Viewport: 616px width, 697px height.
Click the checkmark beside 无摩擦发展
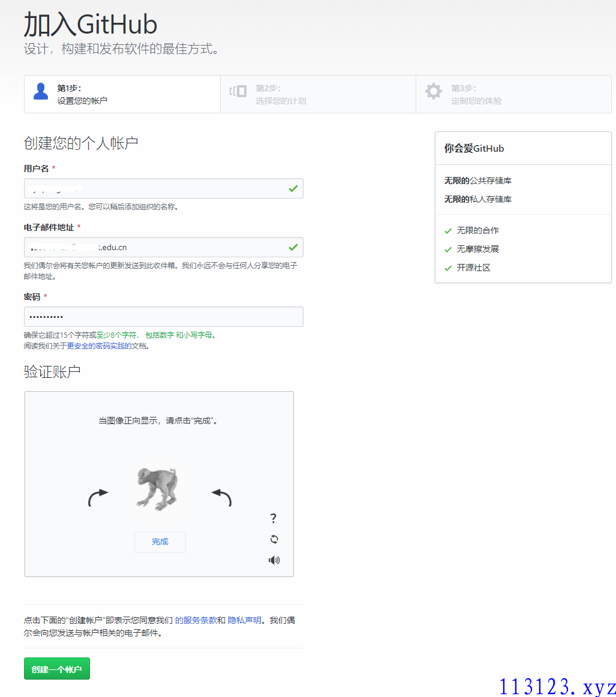[x=448, y=250]
